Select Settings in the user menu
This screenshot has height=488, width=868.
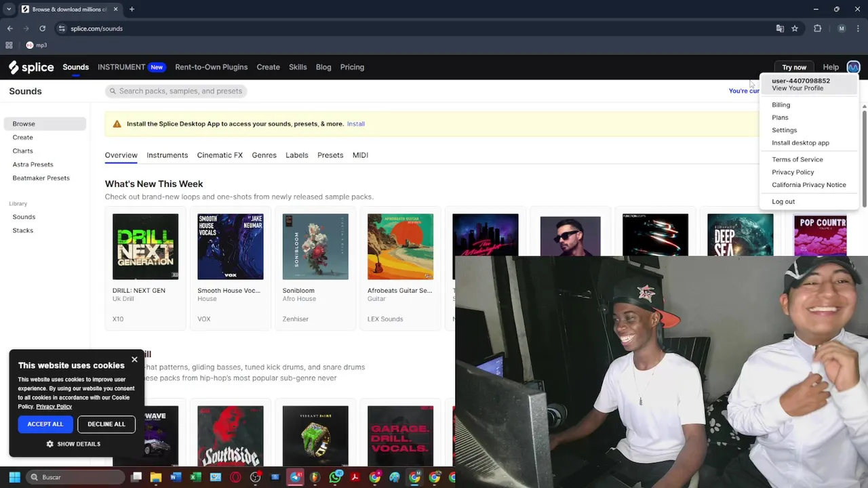pyautogui.click(x=784, y=130)
